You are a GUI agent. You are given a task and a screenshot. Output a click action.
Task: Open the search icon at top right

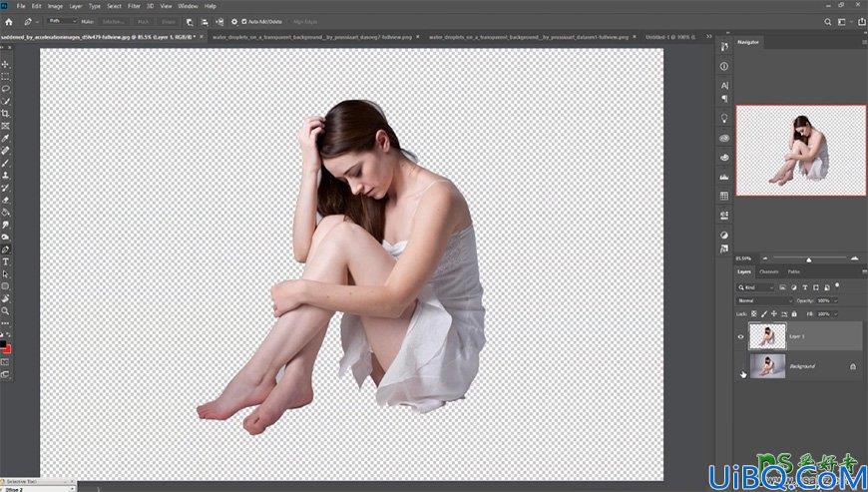click(827, 22)
